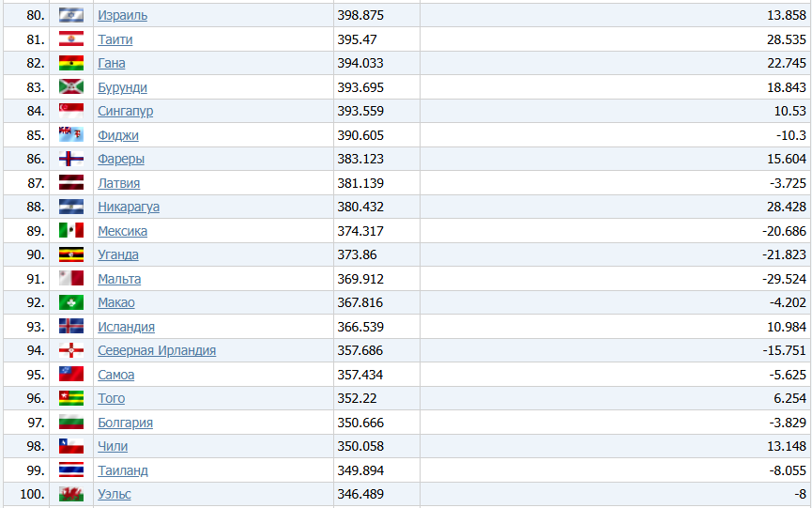Open the Таити team link

pos(115,39)
